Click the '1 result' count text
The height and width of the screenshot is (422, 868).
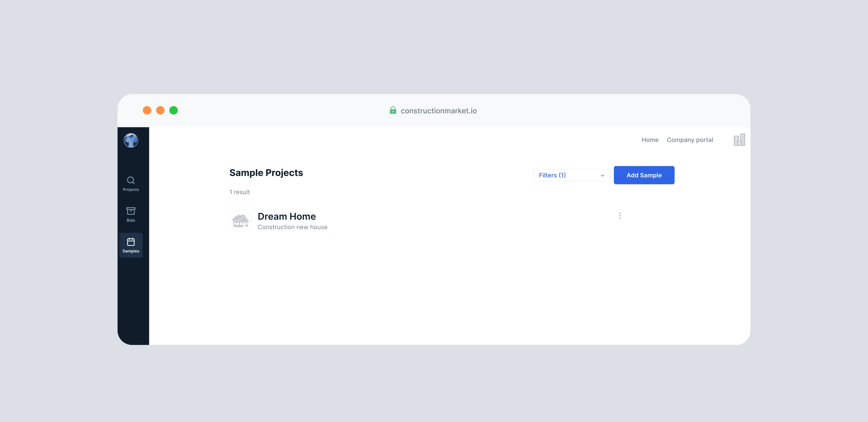pos(240,192)
